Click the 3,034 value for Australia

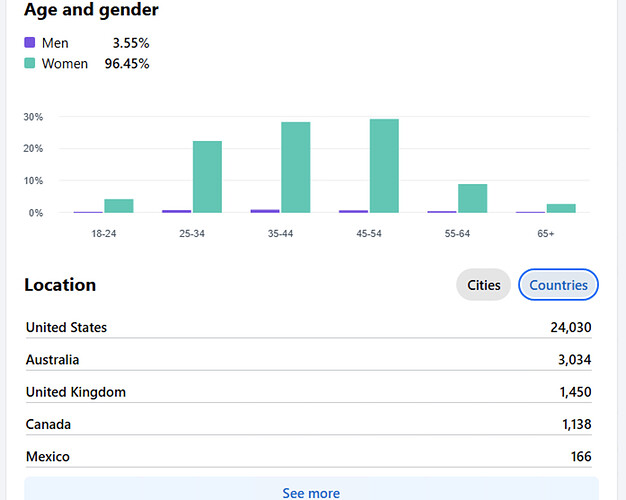(574, 360)
